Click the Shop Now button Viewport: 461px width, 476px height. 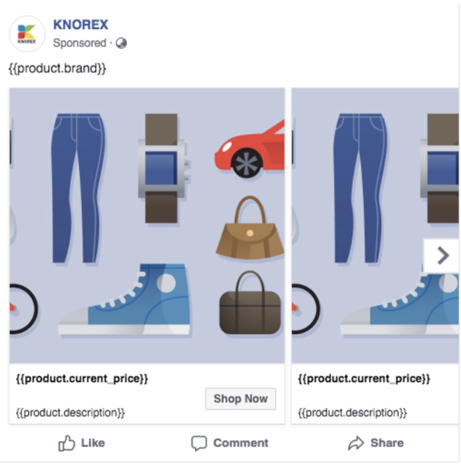pyautogui.click(x=241, y=398)
